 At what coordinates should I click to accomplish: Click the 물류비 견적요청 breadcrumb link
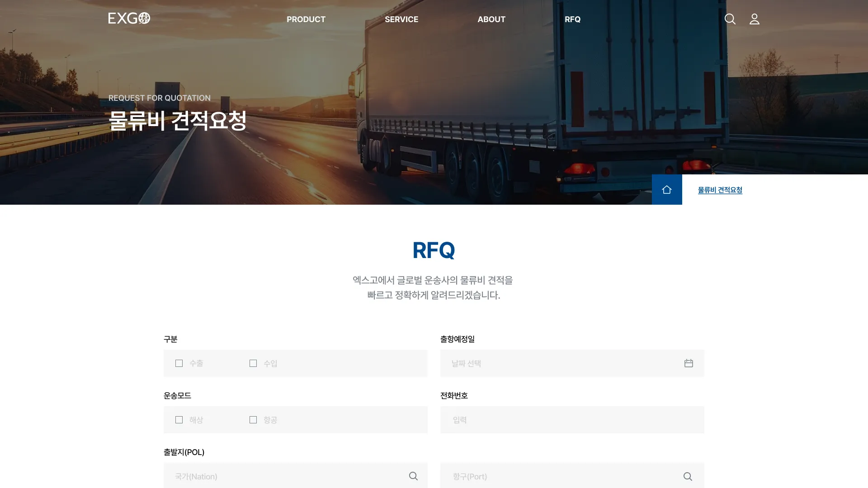[720, 190]
